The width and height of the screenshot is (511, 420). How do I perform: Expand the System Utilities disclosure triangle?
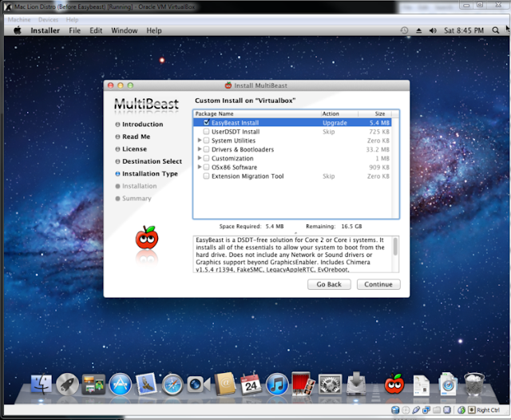click(200, 140)
